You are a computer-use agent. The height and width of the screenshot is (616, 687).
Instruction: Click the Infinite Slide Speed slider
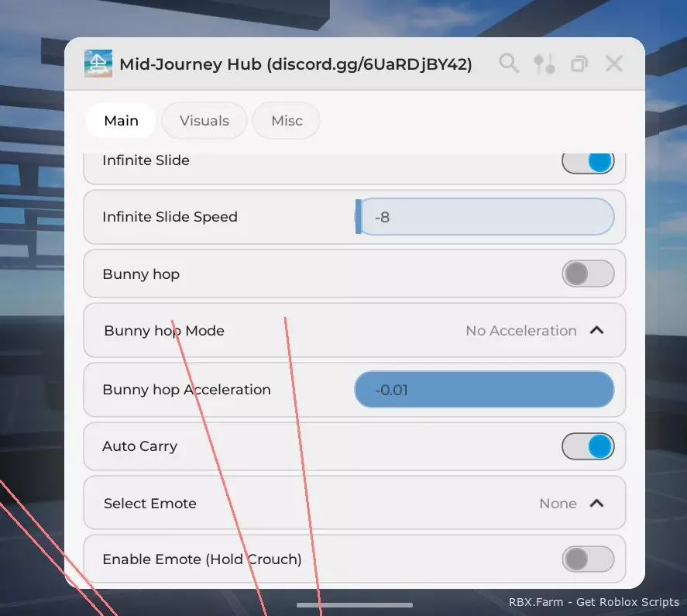485,217
